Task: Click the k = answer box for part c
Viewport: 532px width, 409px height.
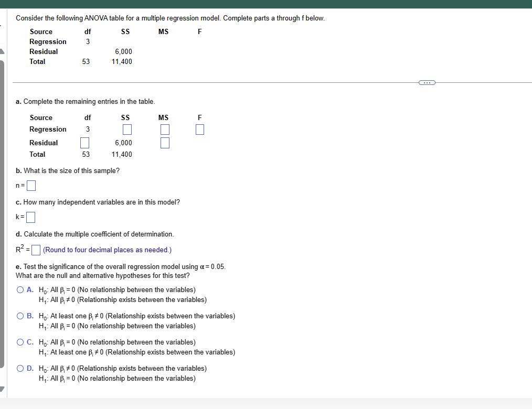Action: coord(30,217)
